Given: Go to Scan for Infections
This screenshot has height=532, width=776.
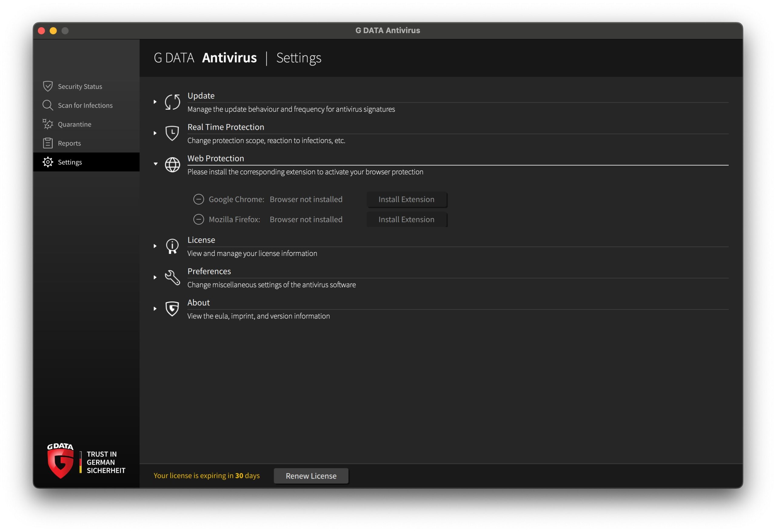Looking at the screenshot, I should (x=86, y=105).
